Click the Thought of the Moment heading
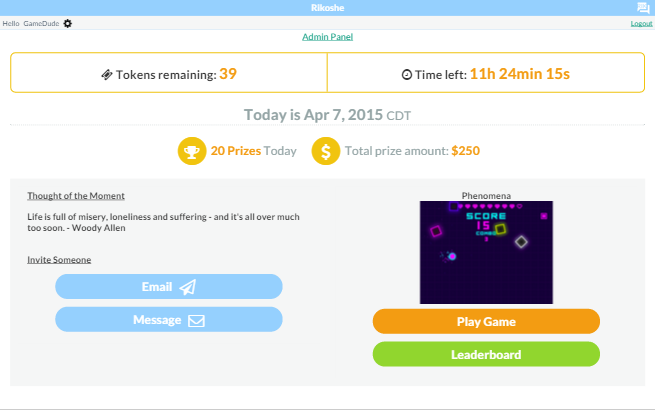 pos(76,196)
